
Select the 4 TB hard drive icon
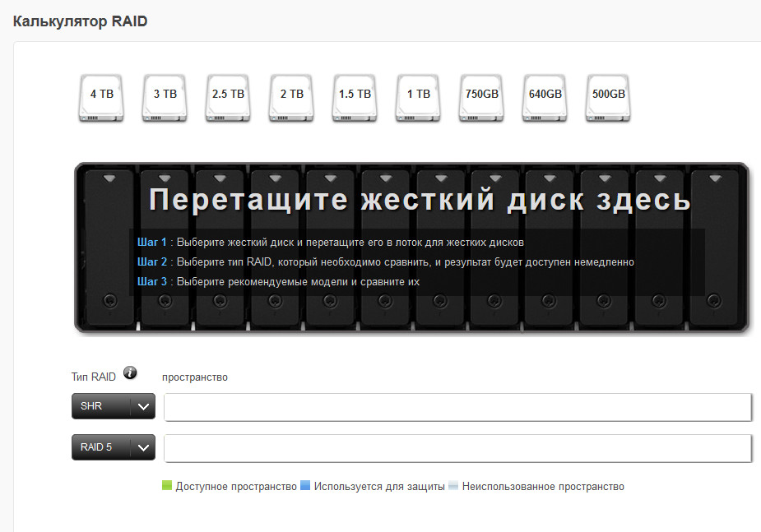(x=101, y=98)
